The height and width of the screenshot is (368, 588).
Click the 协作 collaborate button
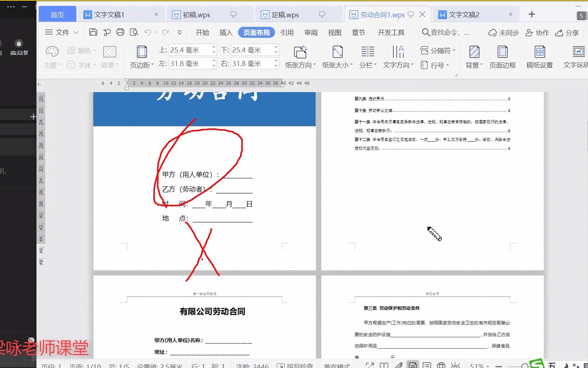coord(537,32)
